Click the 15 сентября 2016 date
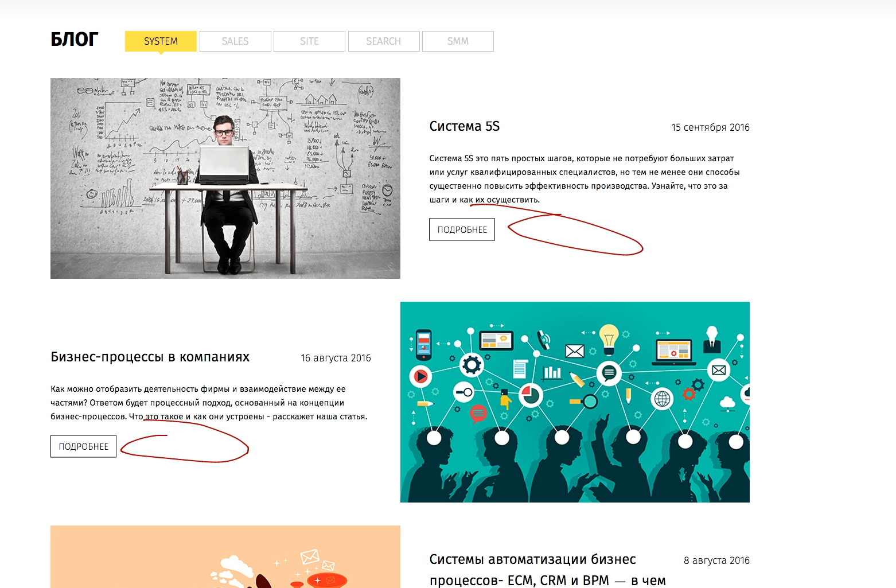 pyautogui.click(x=710, y=127)
